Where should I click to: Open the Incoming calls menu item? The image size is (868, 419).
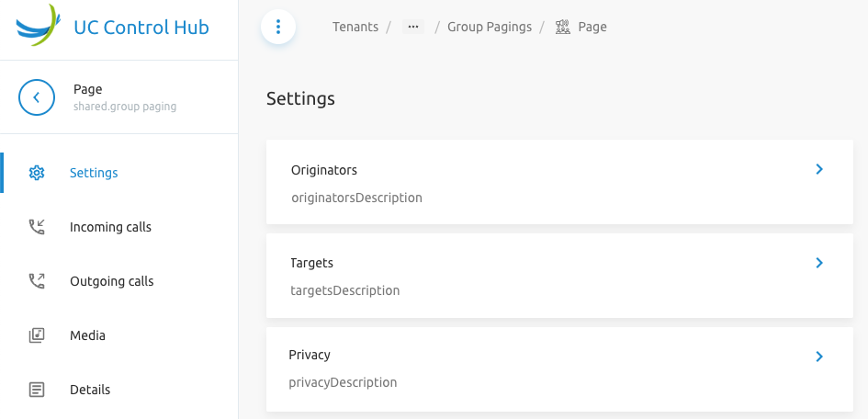point(110,227)
